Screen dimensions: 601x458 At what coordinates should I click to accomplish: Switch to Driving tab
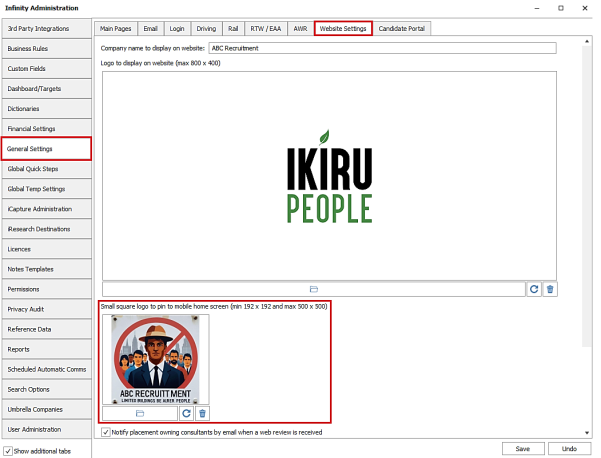[x=206, y=29]
